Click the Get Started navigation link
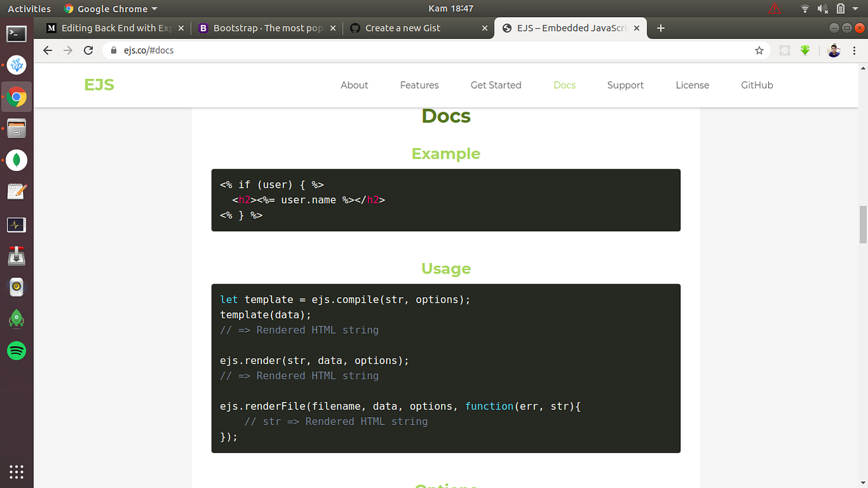 [495, 85]
